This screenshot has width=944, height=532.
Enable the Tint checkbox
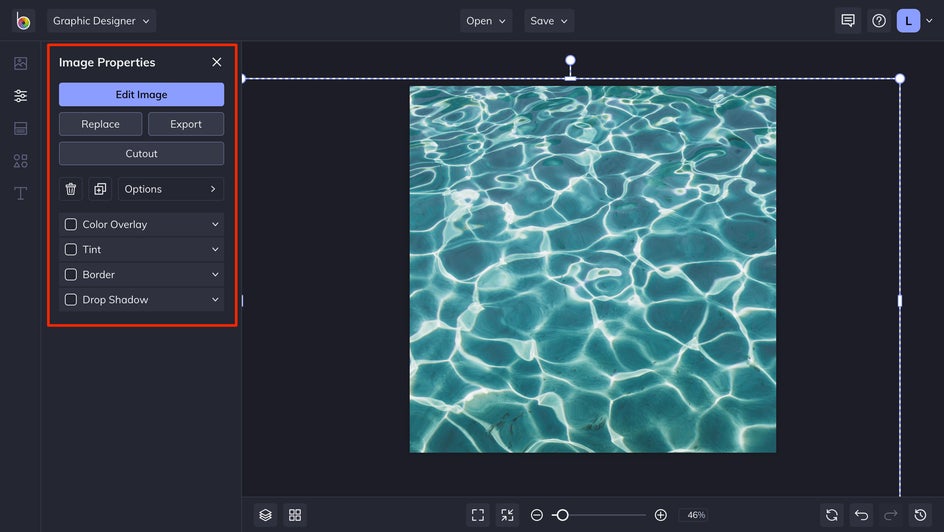pos(71,249)
